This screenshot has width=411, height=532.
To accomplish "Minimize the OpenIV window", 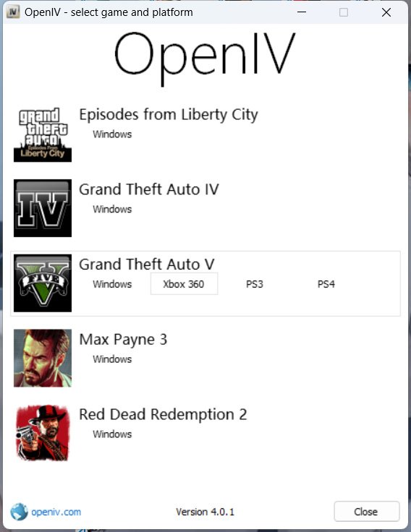I will (301, 12).
